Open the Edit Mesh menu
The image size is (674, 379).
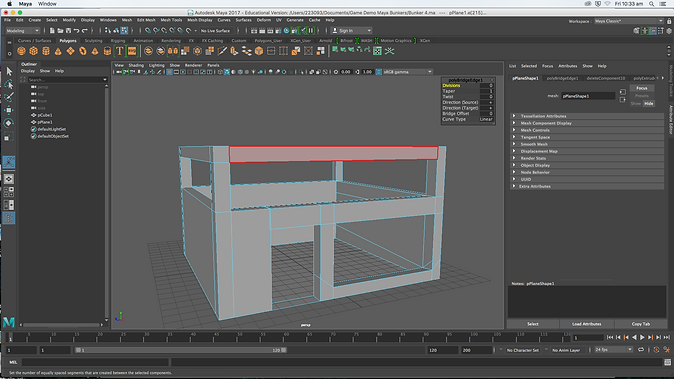click(x=146, y=20)
